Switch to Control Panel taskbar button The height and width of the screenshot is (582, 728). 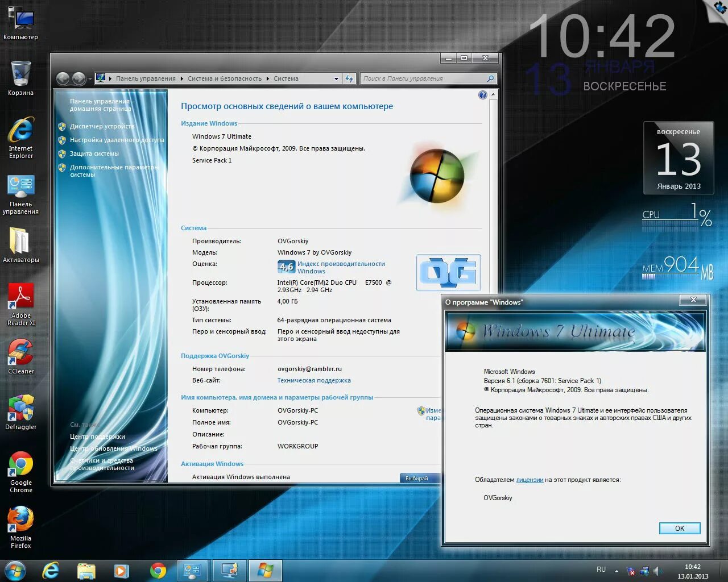(x=193, y=570)
